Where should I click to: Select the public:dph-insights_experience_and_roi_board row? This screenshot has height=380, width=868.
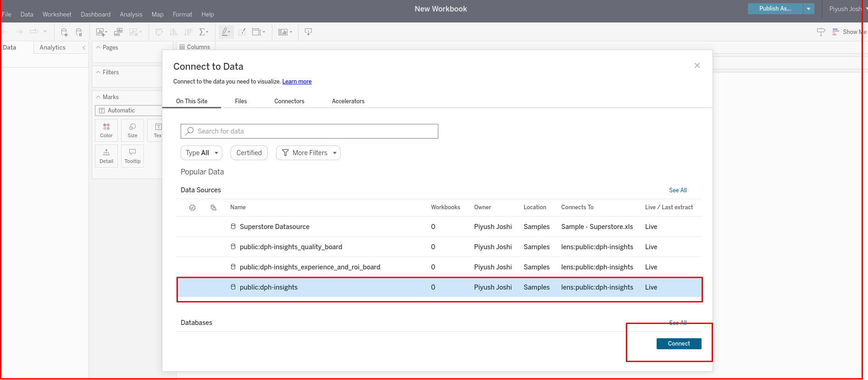pyautogui.click(x=439, y=267)
